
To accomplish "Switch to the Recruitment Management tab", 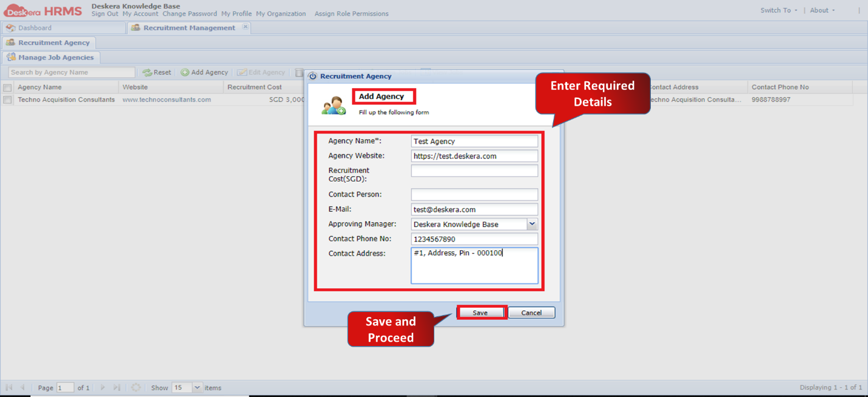I will (189, 28).
